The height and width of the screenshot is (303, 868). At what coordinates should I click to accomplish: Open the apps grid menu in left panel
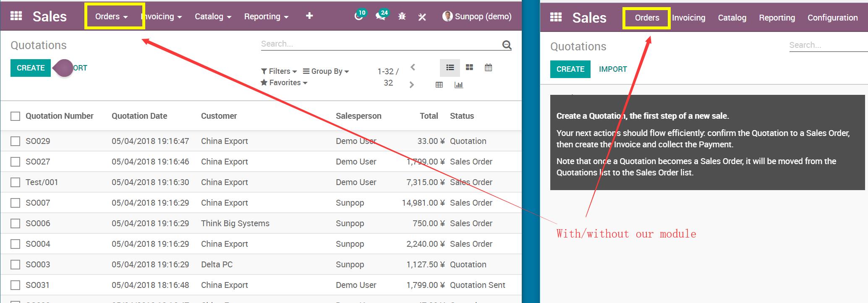click(16, 16)
